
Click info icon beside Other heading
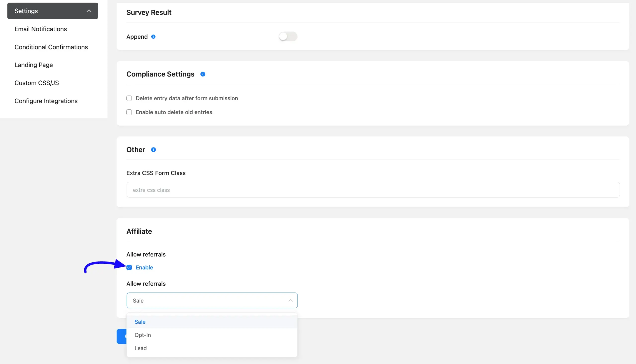[x=154, y=150]
